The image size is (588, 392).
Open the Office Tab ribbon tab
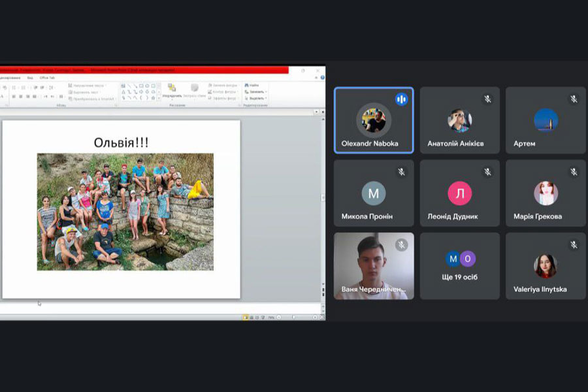pyautogui.click(x=47, y=78)
